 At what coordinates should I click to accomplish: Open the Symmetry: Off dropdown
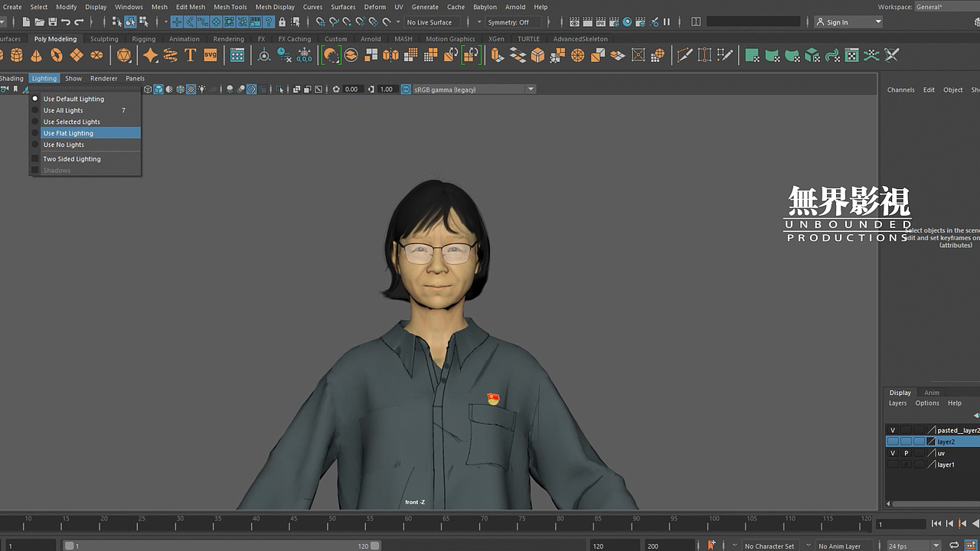[x=512, y=22]
